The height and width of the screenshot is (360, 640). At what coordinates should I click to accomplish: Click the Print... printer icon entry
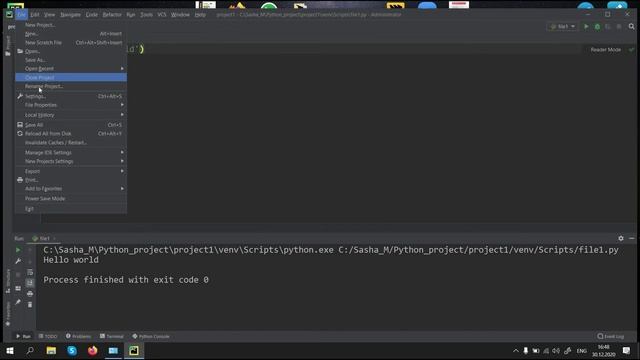71,180
